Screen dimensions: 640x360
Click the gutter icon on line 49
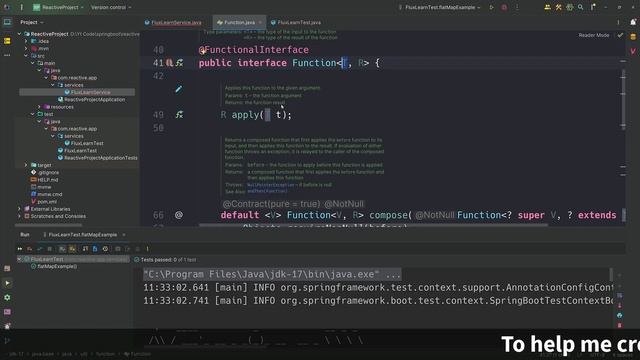pos(179,115)
